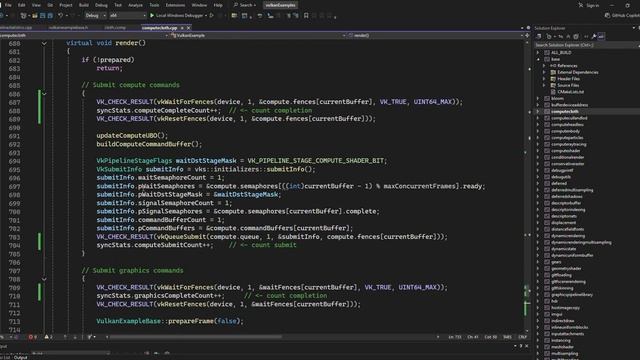
Task: Click the Save All toolbar icon
Action: (50, 16)
